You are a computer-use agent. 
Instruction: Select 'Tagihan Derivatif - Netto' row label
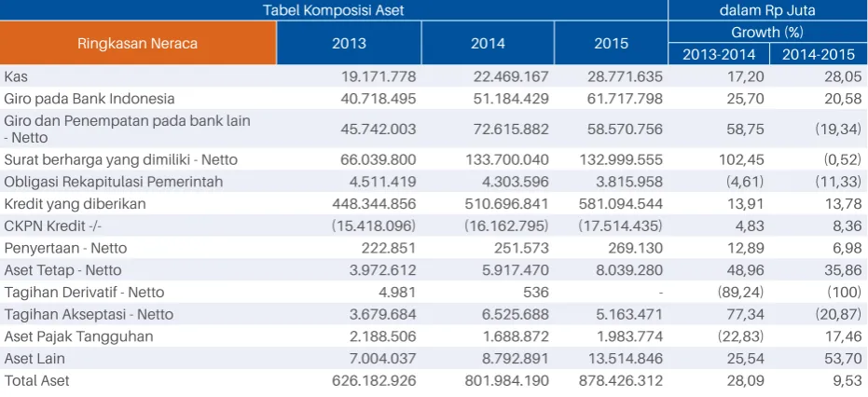click(84, 293)
